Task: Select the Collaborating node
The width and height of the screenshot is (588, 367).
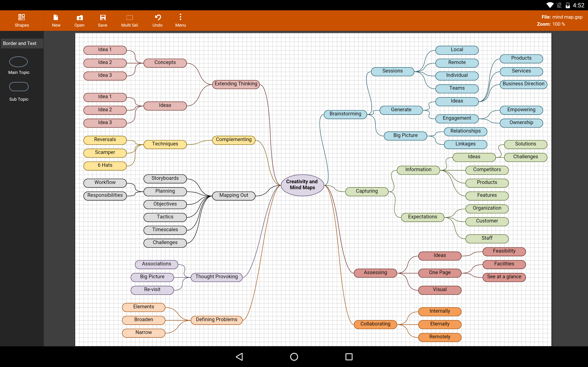Action: tap(375, 324)
